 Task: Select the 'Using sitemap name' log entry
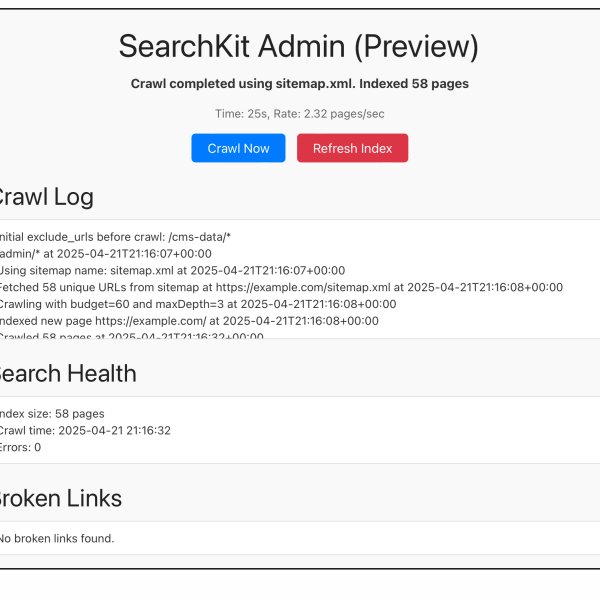pos(170,270)
